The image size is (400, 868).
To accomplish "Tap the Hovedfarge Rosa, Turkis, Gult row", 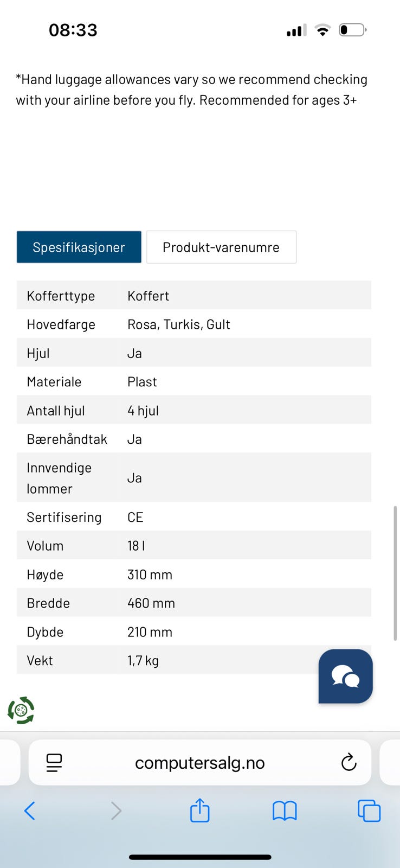I will [193, 324].
